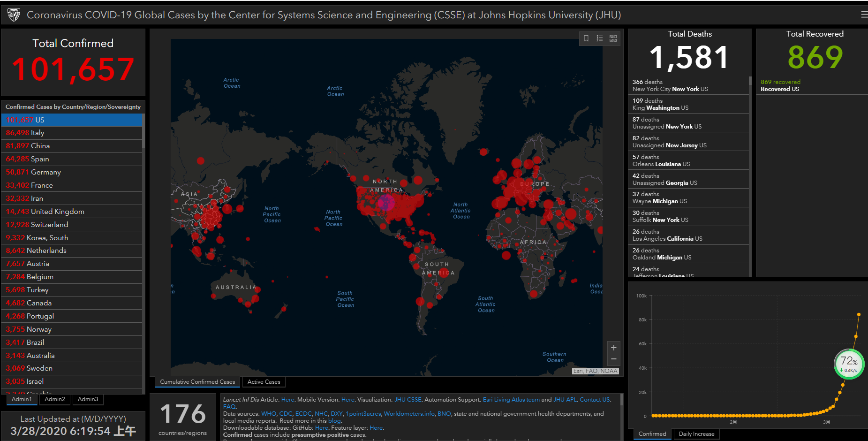
Task: Select the Cumulative Confirmed Cases tab
Action: pyautogui.click(x=197, y=382)
